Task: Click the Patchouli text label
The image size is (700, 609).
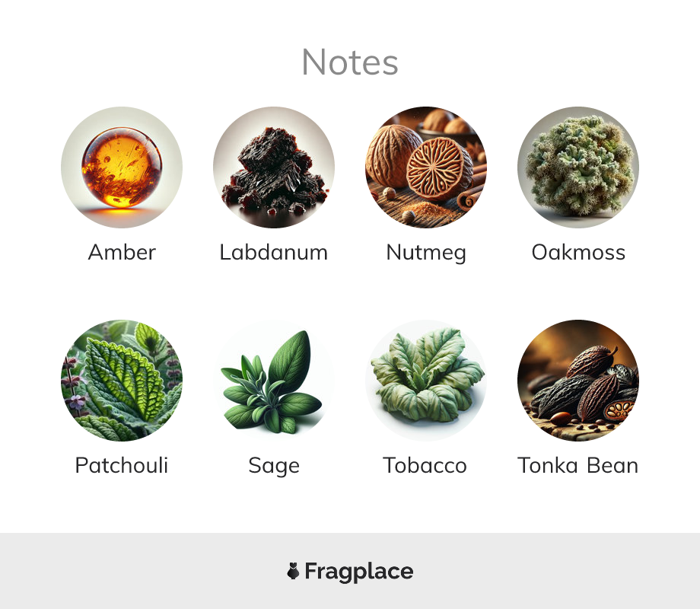Action: (122, 465)
